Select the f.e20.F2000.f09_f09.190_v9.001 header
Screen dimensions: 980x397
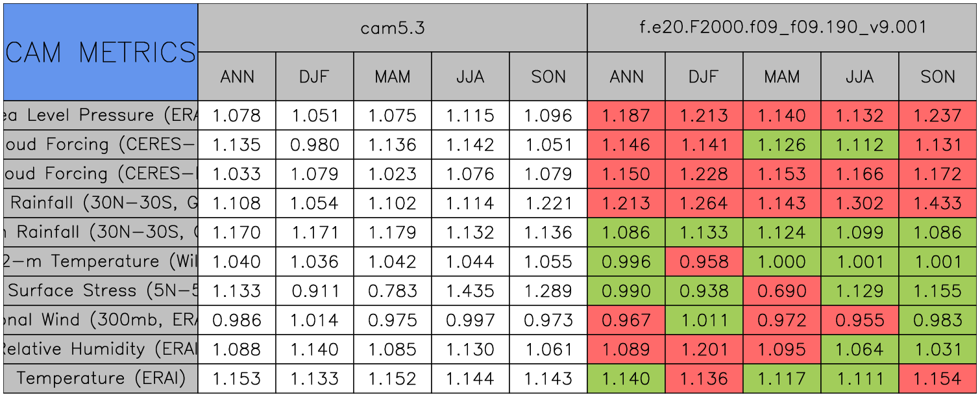(x=782, y=28)
